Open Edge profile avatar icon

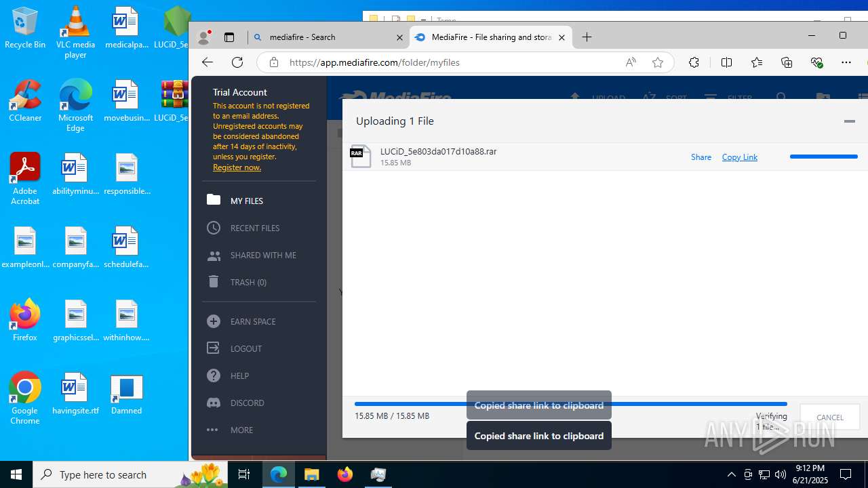203,37
